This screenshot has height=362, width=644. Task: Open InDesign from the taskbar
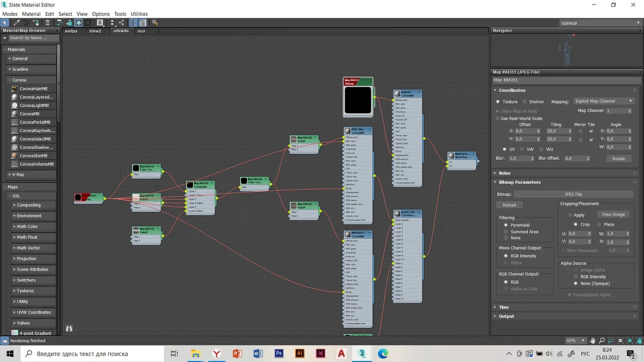coord(320,353)
